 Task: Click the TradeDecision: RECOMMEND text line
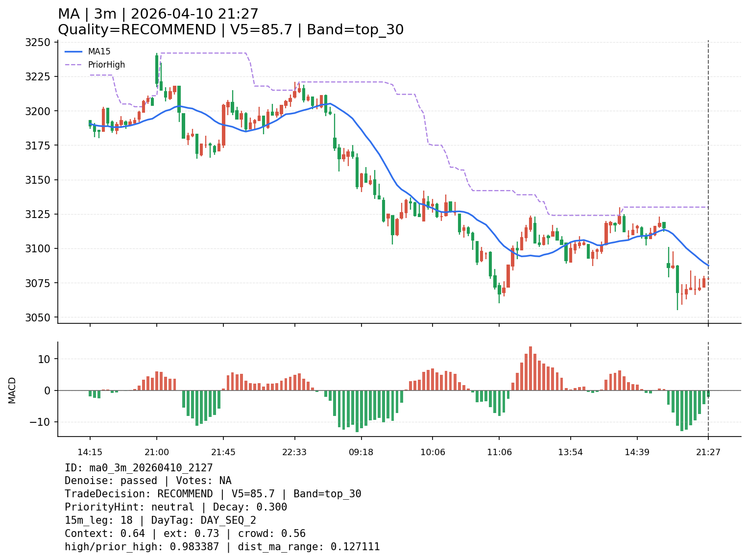click(x=213, y=494)
